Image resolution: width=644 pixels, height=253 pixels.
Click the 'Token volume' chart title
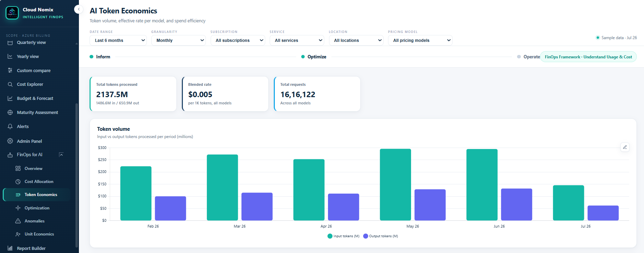(x=114, y=129)
